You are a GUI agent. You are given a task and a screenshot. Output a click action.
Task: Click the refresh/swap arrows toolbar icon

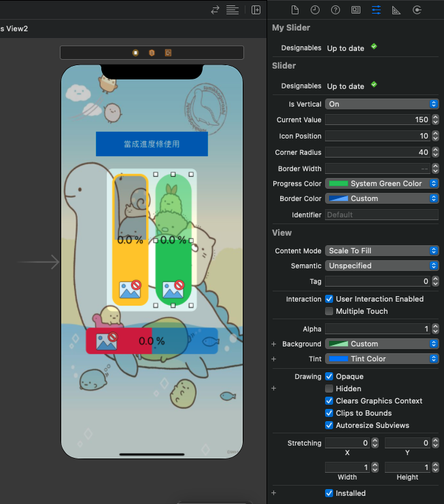pyautogui.click(x=215, y=10)
